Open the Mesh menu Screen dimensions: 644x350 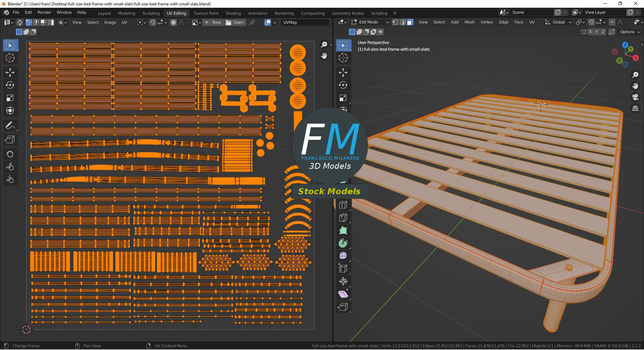click(x=469, y=22)
